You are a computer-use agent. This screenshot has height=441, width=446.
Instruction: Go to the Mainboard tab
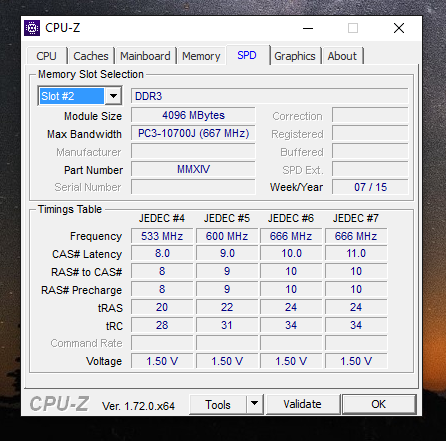pos(145,56)
